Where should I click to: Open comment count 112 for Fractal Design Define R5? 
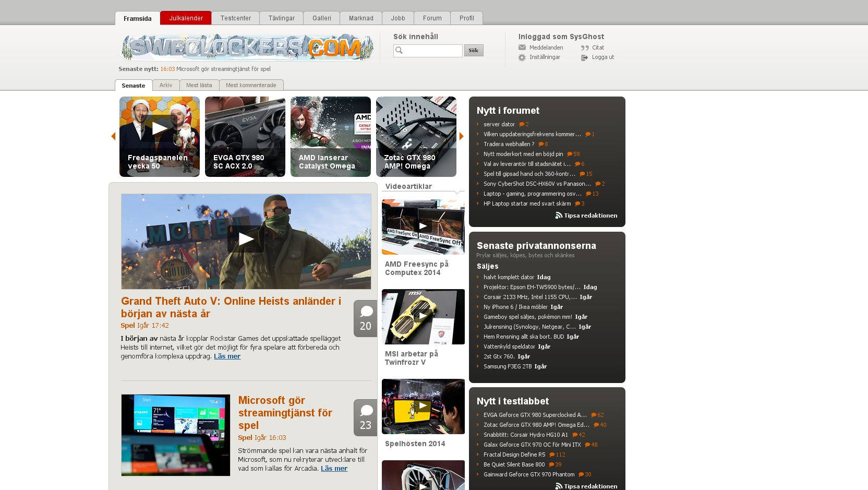557,455
